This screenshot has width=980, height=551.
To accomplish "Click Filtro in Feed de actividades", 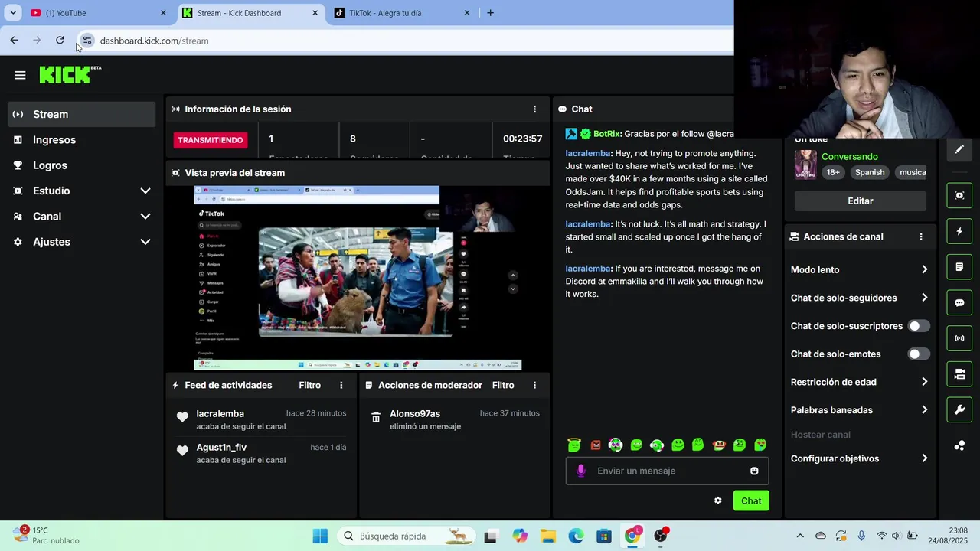I will (x=309, y=385).
